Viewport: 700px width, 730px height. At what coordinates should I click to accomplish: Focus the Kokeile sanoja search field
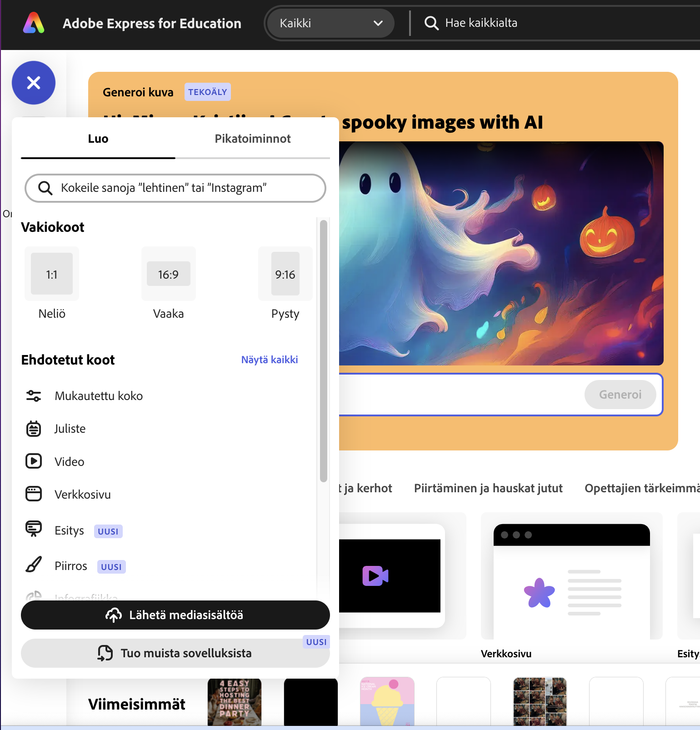(182, 188)
